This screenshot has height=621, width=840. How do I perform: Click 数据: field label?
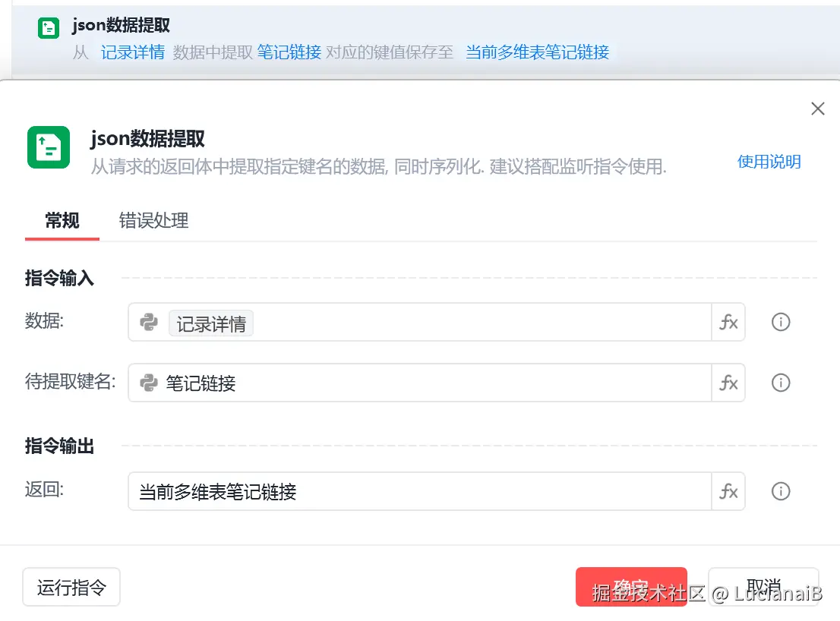pyautogui.click(x=45, y=321)
